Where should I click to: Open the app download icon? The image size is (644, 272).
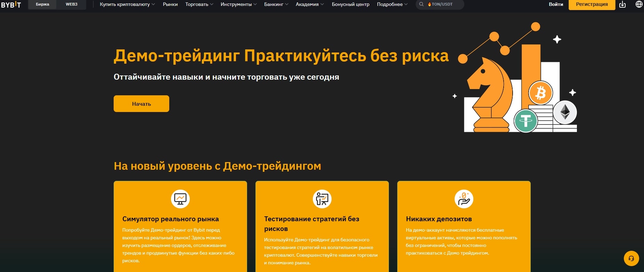point(622,5)
